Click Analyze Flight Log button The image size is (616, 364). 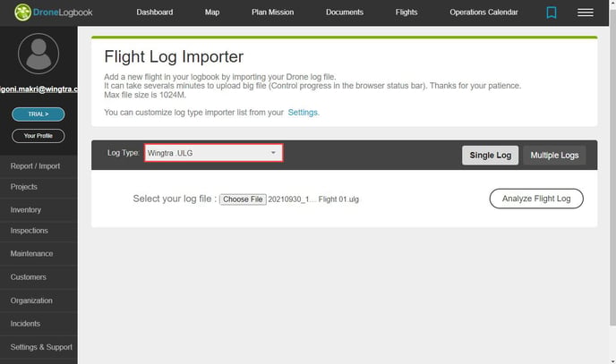click(x=536, y=199)
